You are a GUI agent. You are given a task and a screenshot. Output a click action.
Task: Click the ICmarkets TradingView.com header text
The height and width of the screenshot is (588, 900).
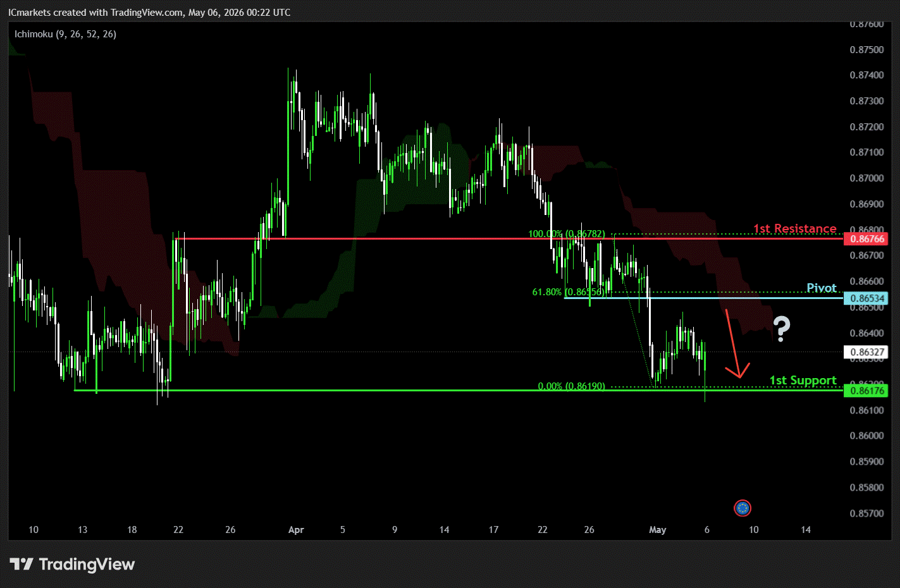click(149, 13)
